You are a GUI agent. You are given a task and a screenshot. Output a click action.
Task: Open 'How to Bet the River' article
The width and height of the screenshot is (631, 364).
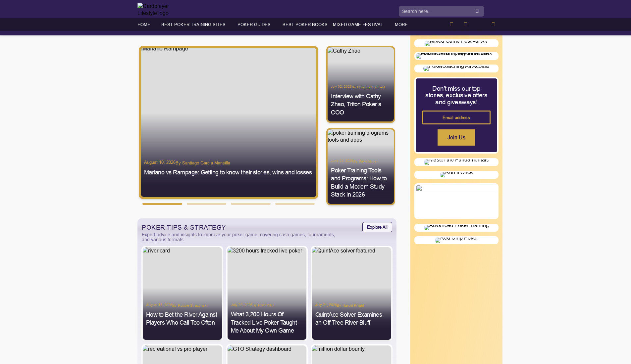(182, 319)
